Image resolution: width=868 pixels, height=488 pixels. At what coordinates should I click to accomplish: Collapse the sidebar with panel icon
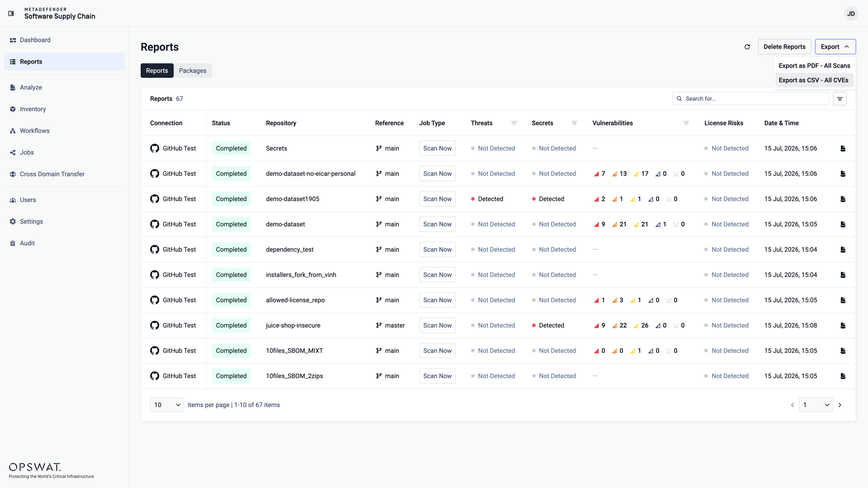point(11,14)
